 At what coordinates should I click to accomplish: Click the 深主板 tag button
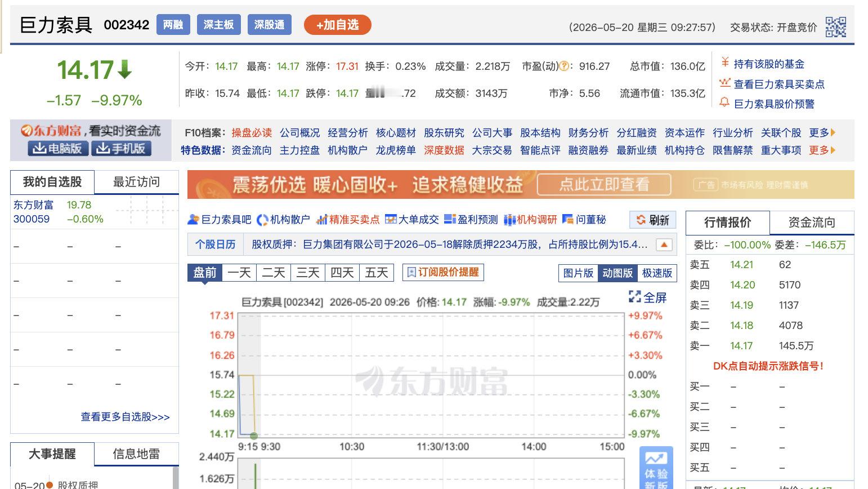218,25
